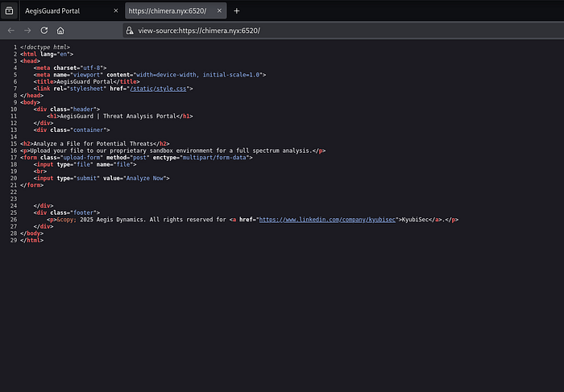The height and width of the screenshot is (392, 564).
Task: Click the Firefox View icon in tab bar
Action: coord(9,10)
